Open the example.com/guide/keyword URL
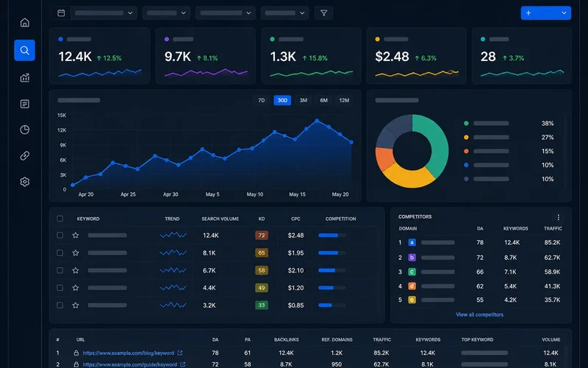 (130, 364)
